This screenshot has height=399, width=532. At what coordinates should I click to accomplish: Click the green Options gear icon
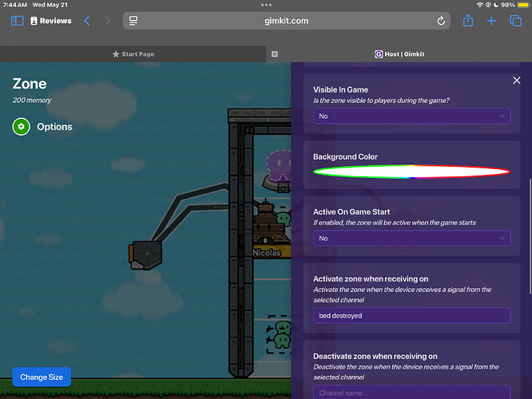point(22,127)
